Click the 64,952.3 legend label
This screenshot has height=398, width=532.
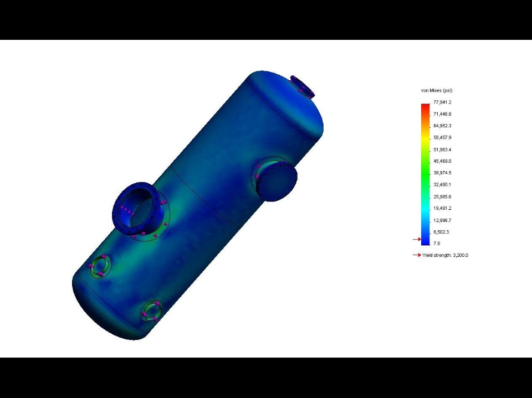coord(442,126)
